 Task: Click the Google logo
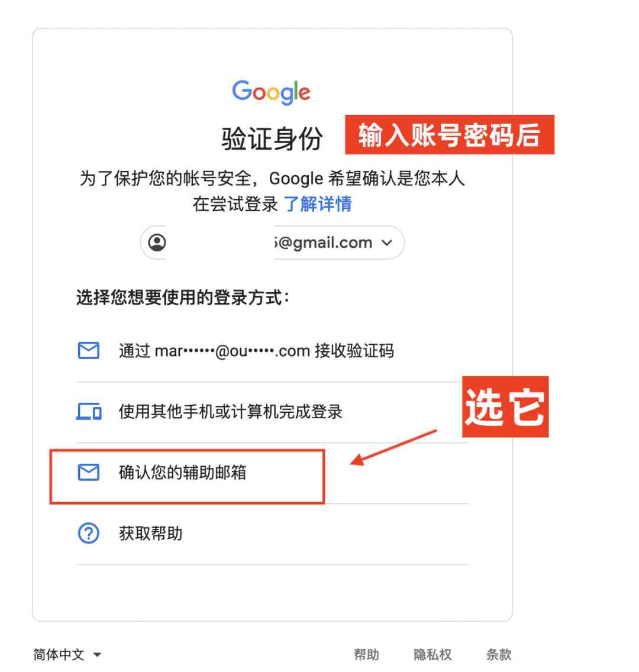(272, 92)
